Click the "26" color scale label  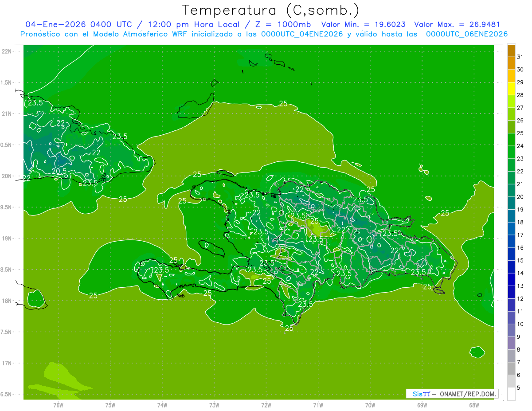(x=520, y=121)
